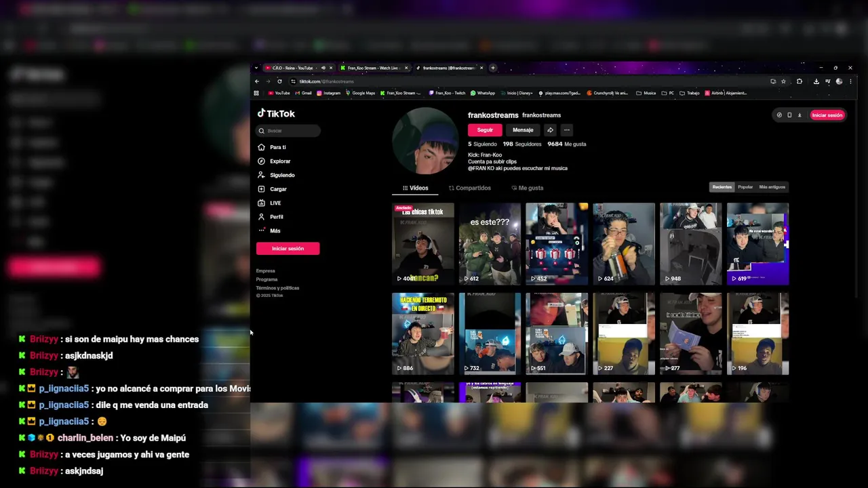The width and height of the screenshot is (868, 488).
Task: Open the 'Haciendo terremoto en directo' video
Action: 422,334
